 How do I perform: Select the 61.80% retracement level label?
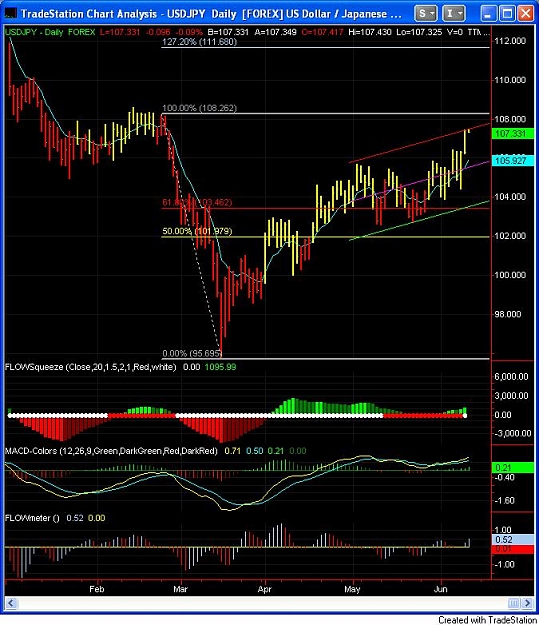pyautogui.click(x=197, y=202)
